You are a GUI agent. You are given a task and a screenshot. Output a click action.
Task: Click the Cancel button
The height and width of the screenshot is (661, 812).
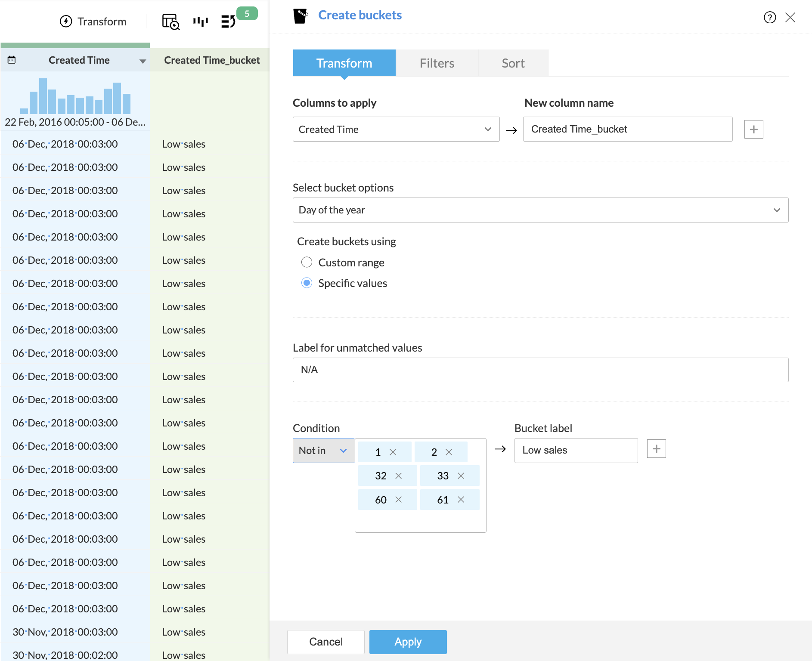pyautogui.click(x=325, y=642)
